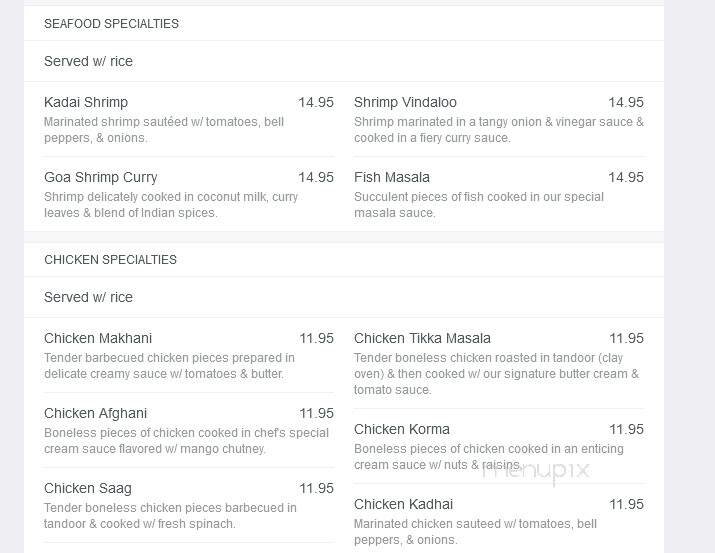Click the Chicken Saag description text
This screenshot has height=553, width=715.
coord(170,516)
